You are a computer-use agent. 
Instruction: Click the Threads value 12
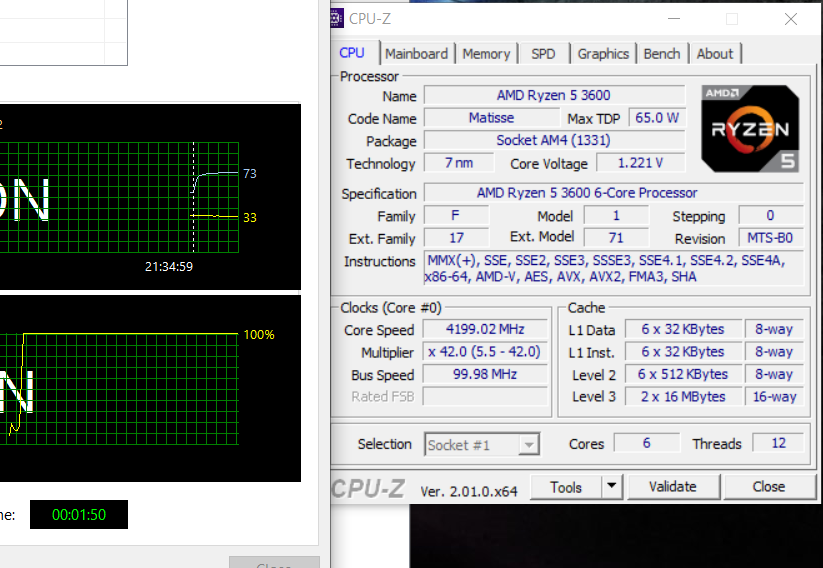click(x=778, y=443)
